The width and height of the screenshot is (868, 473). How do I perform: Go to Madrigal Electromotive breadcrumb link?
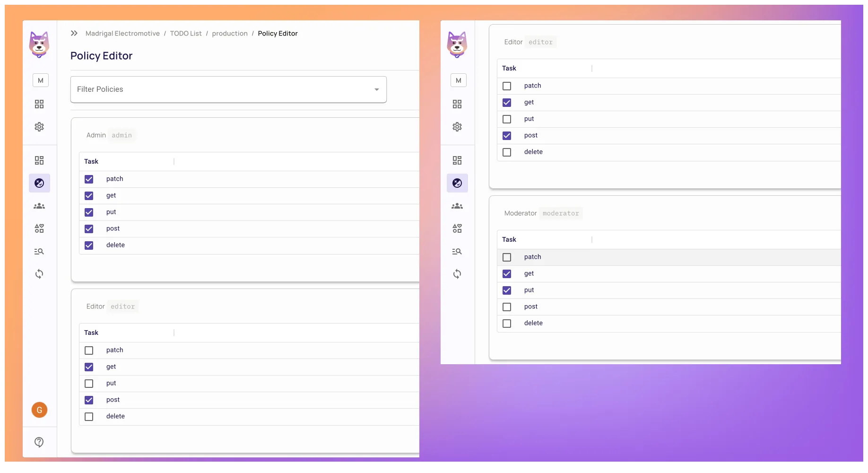122,33
